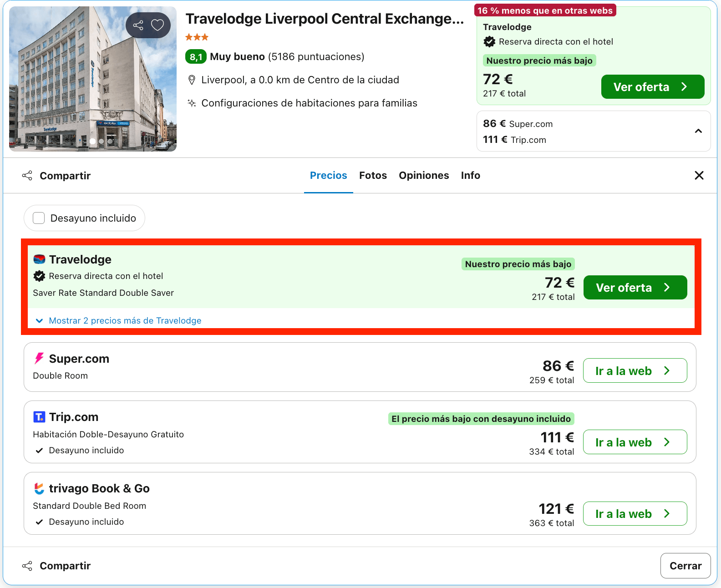Image resolution: width=721 pixels, height=588 pixels.
Task: Click the hotel title Travelodge Liverpool Central Exchange
Action: pyautogui.click(x=325, y=19)
